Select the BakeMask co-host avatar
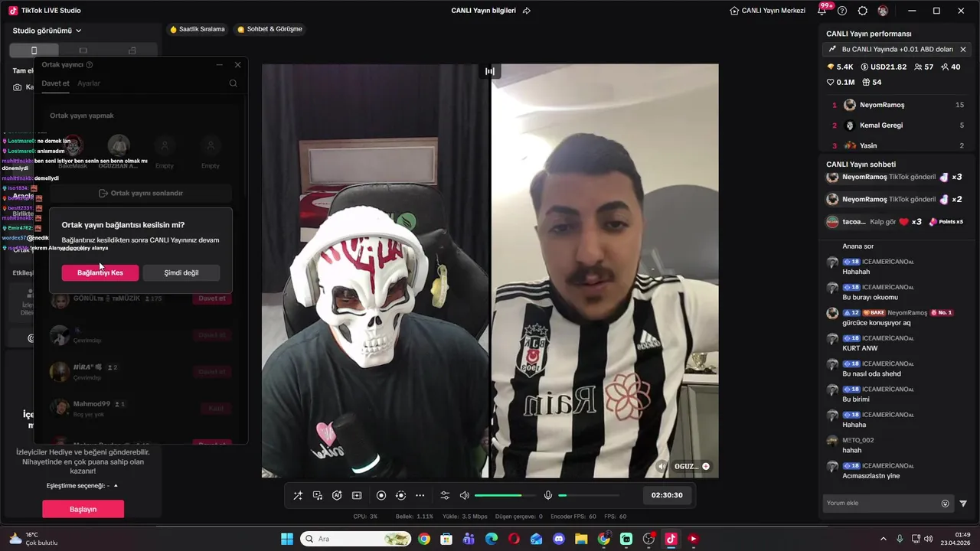980x551 pixels. (x=73, y=145)
